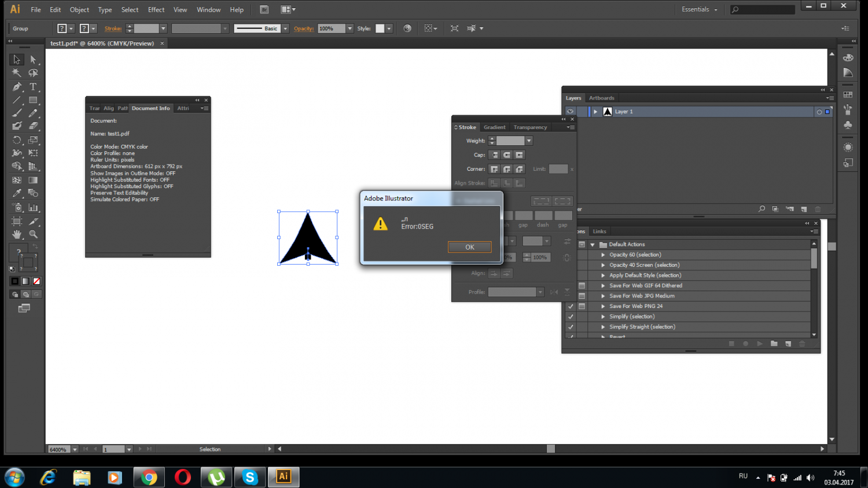Image resolution: width=868 pixels, height=488 pixels.
Task: Select the Hand tool
Action: tap(17, 234)
